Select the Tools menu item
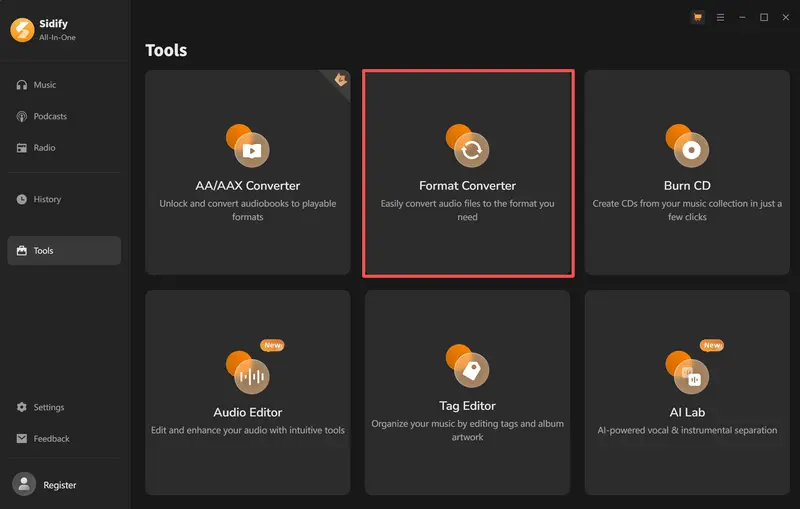The image size is (800, 509). [x=64, y=250]
